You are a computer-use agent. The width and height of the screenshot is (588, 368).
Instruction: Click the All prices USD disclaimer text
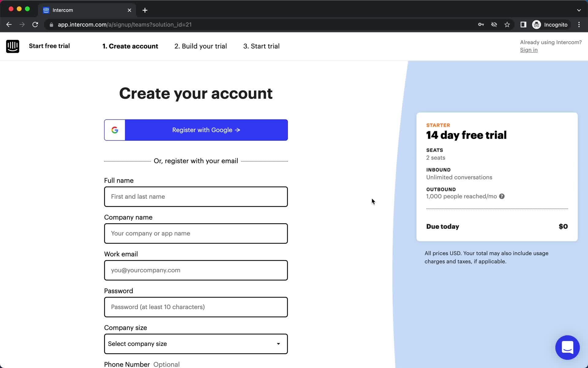[486, 257]
